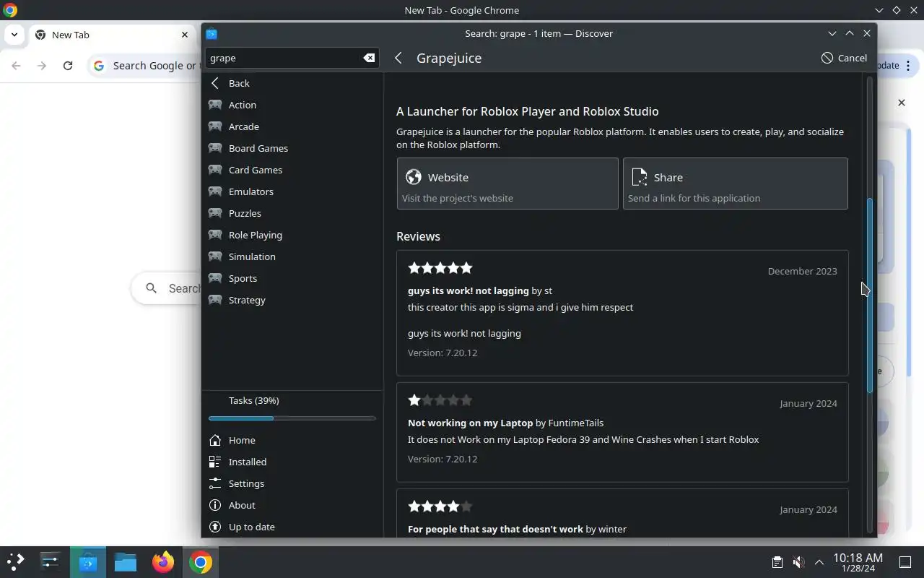Image resolution: width=924 pixels, height=578 pixels.
Task: Clear the grape search text
Action: click(x=369, y=58)
